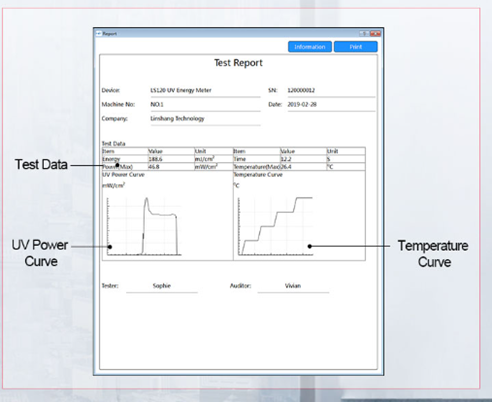Screen dimensions: 492x402
Task: Click the Tester field showing Sophie
Action: 162,286
